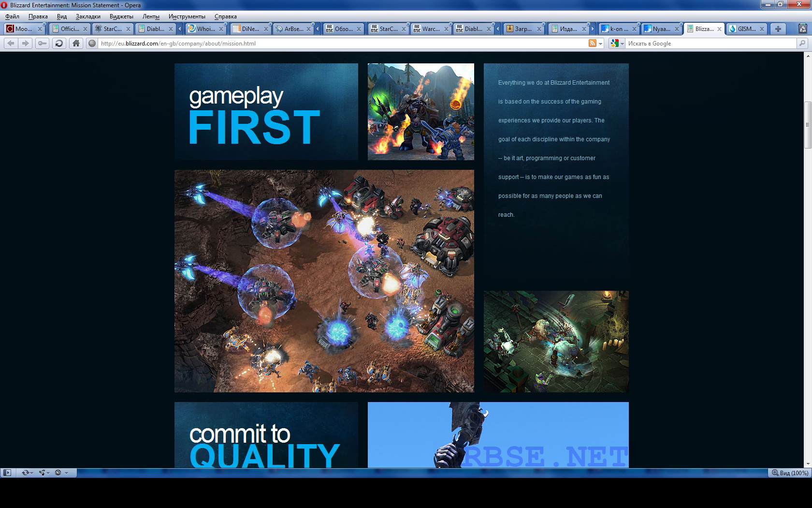Click the vertical scrollbar thumb
Image resolution: width=812 pixels, height=508 pixels.
coord(807,125)
